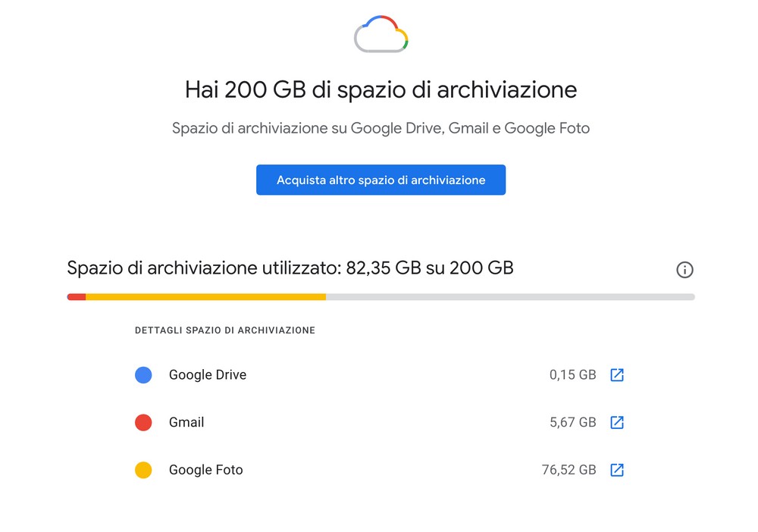758x532 pixels.
Task: Click red Gmail segment of storage bar
Action: click(77, 296)
